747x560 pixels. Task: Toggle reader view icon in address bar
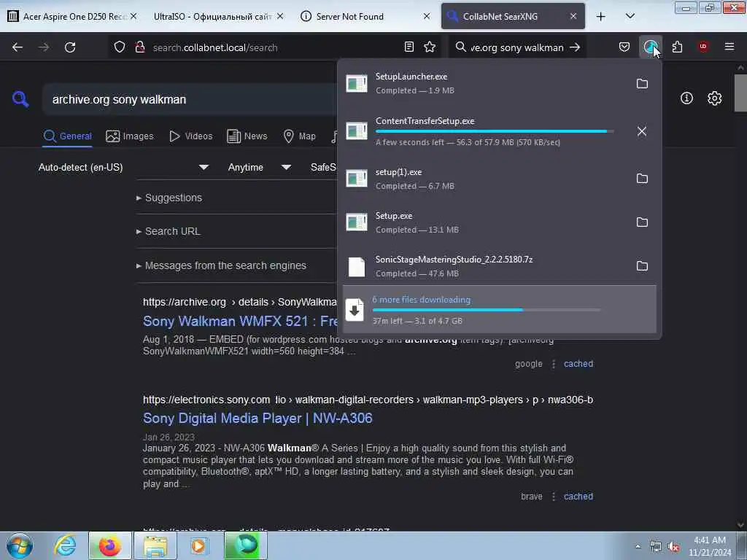[x=409, y=47]
